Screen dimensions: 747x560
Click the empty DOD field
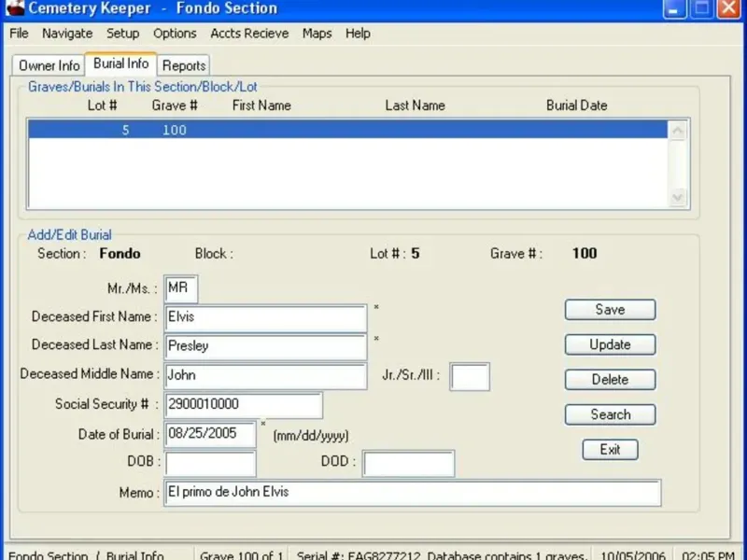coord(408,463)
